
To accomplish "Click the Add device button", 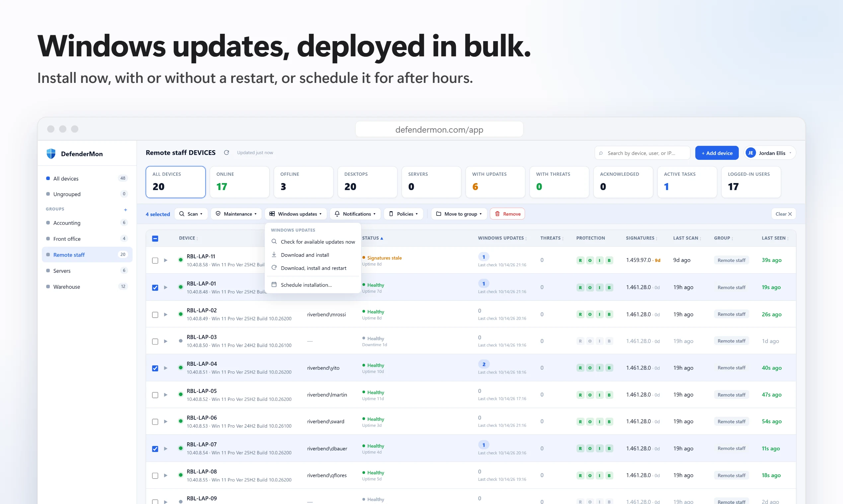I will click(717, 153).
